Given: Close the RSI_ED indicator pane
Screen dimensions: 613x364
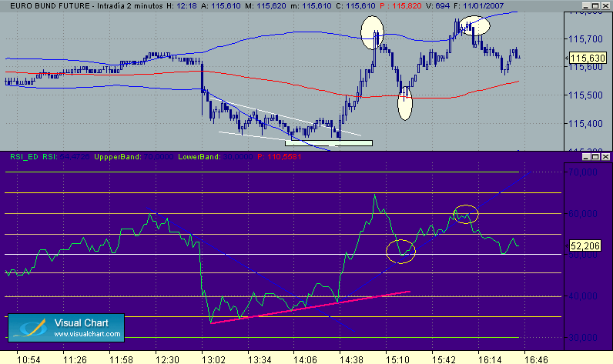Looking at the screenshot, I should (605, 157).
